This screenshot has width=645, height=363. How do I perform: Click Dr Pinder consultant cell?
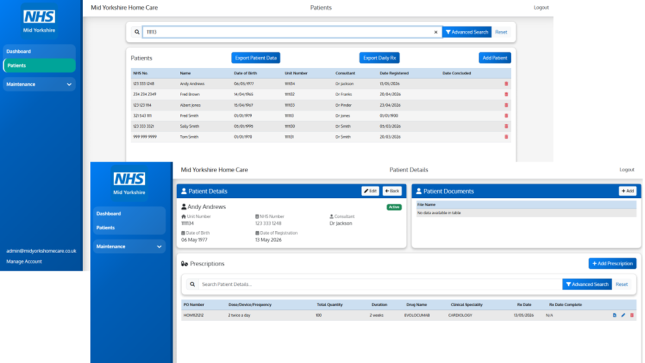(x=343, y=105)
